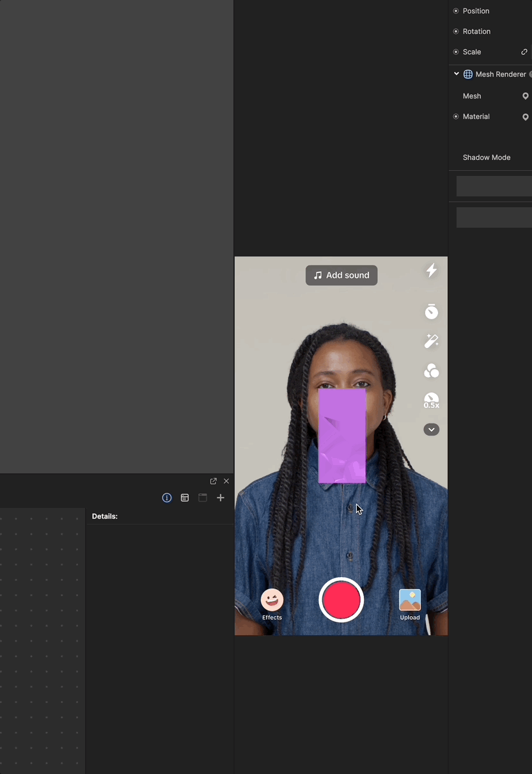Open the Effects smiley icon

tap(272, 600)
